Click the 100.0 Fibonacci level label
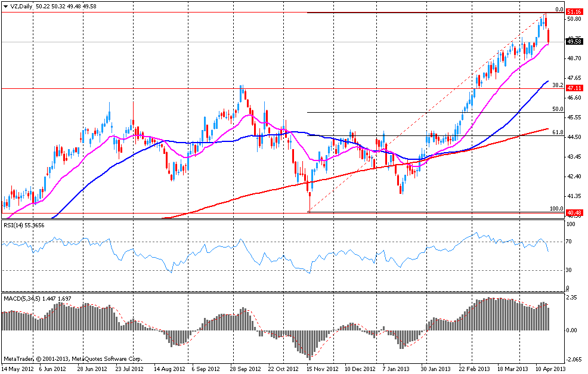The height and width of the screenshot is (374, 588). [x=556, y=209]
